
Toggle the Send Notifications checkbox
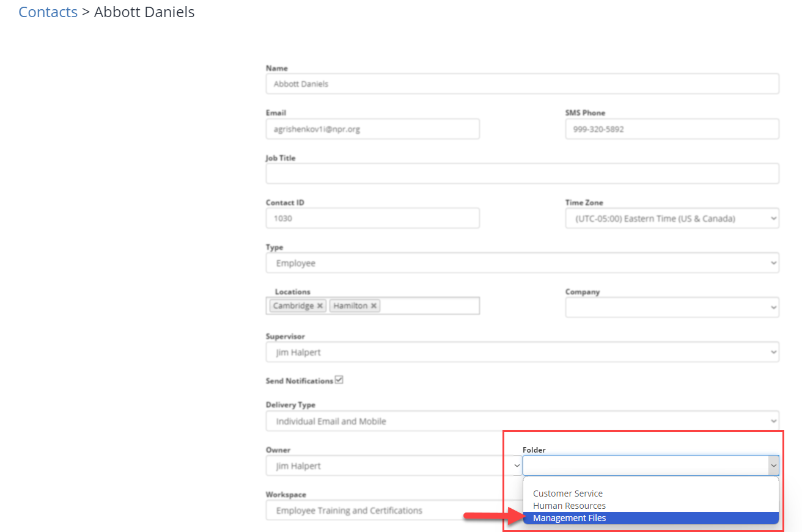click(x=339, y=380)
